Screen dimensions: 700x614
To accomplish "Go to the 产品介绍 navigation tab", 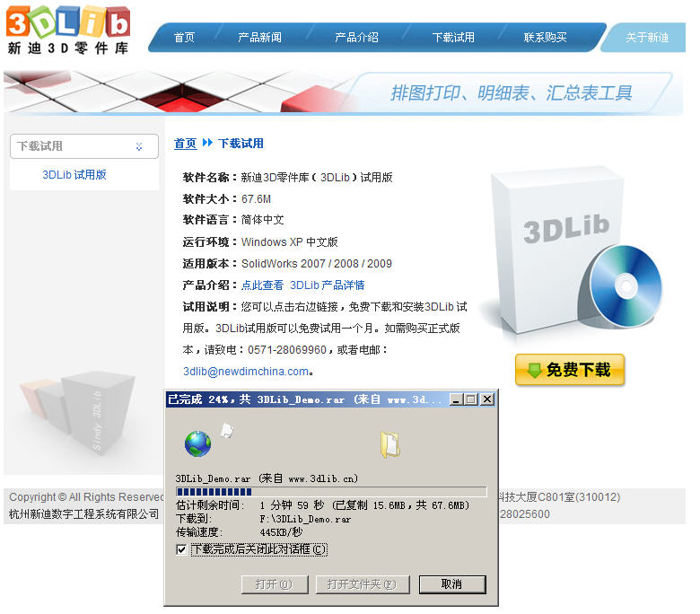I will click(356, 37).
